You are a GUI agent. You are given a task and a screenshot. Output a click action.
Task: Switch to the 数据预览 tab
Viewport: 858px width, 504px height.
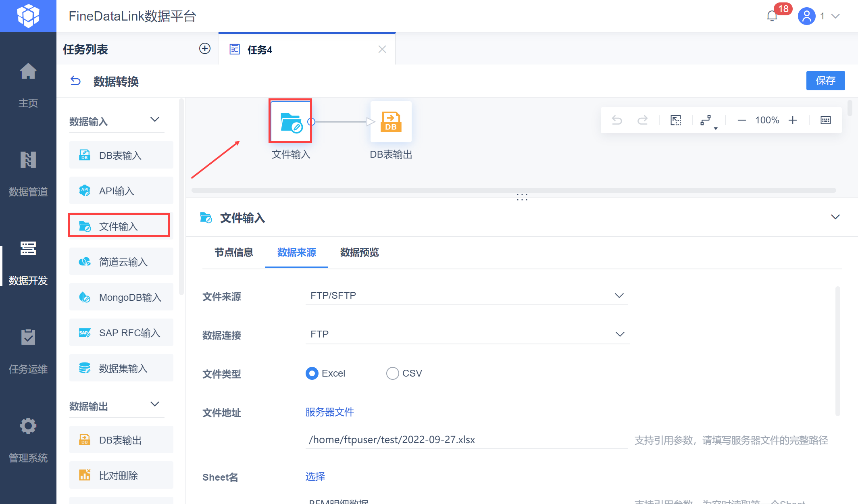[x=359, y=252]
